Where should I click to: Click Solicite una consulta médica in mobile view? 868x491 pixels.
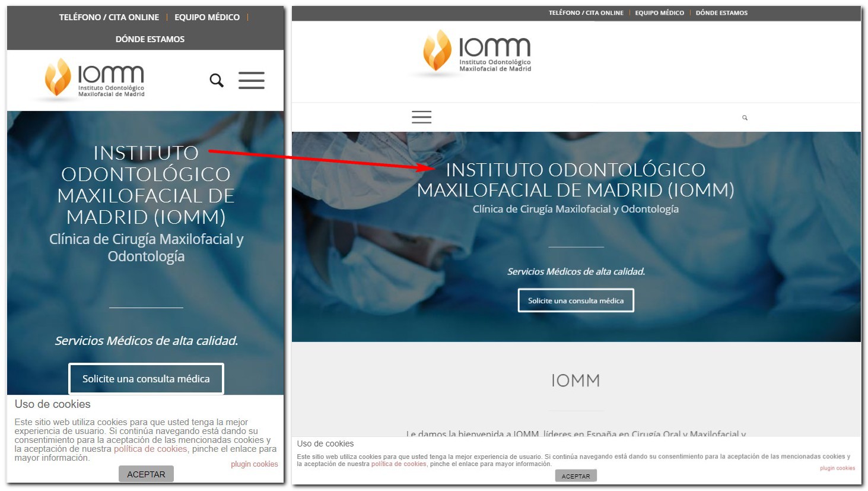tap(146, 379)
